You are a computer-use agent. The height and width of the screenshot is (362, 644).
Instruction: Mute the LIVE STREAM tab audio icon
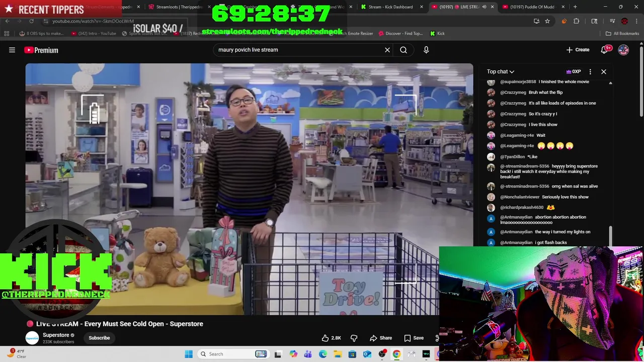click(x=484, y=7)
